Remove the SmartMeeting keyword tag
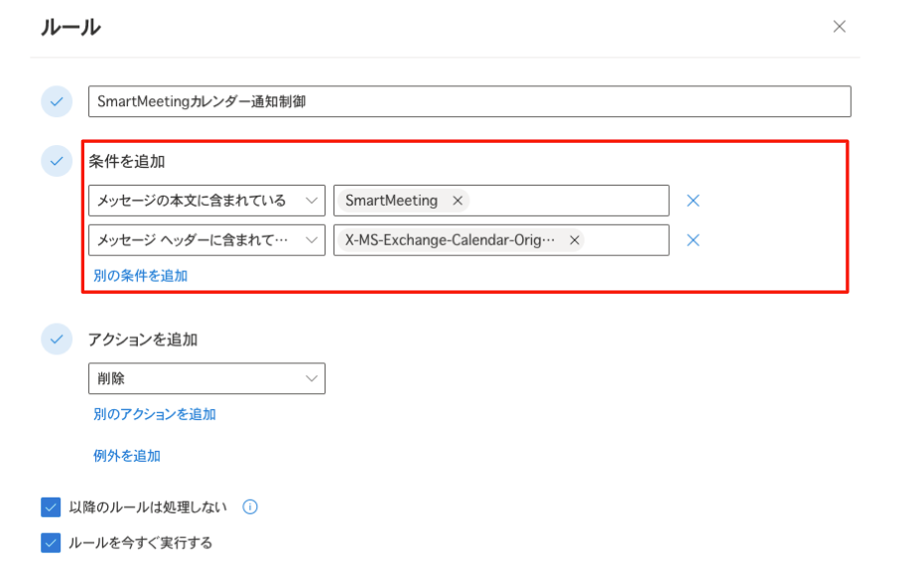 point(458,201)
